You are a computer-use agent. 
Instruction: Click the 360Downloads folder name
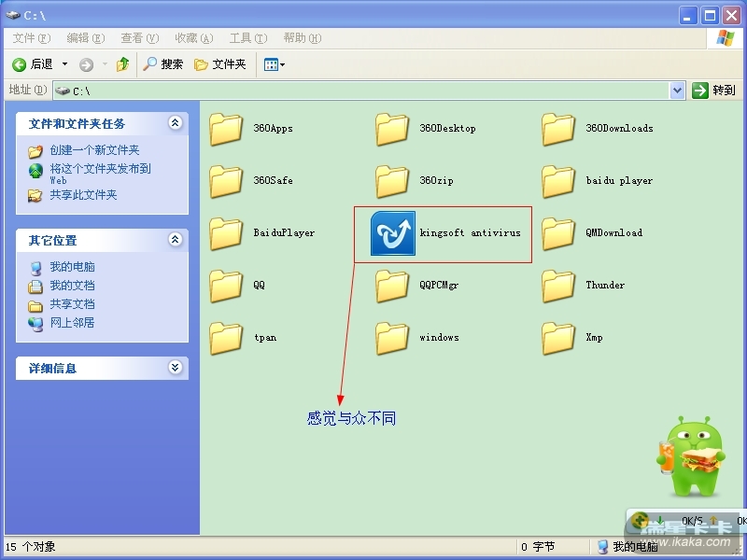point(619,128)
